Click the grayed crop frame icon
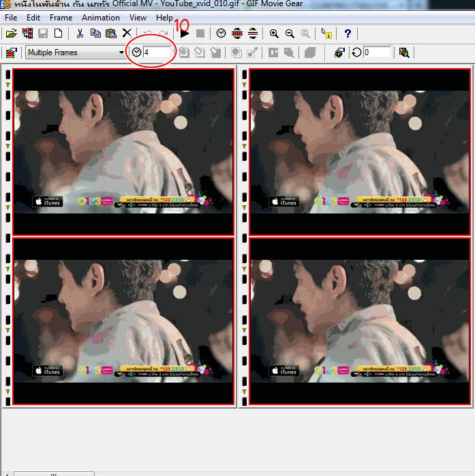The height and width of the screenshot is (476, 475). (184, 53)
